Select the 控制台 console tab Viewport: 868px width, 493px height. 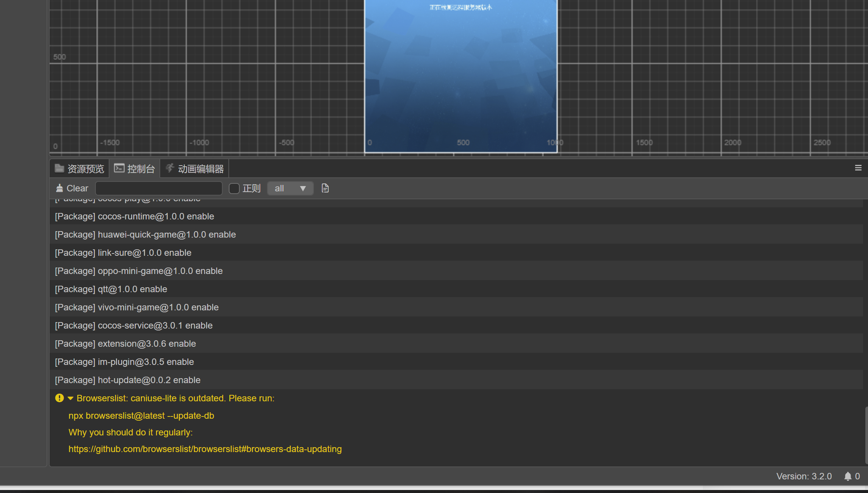click(x=135, y=169)
